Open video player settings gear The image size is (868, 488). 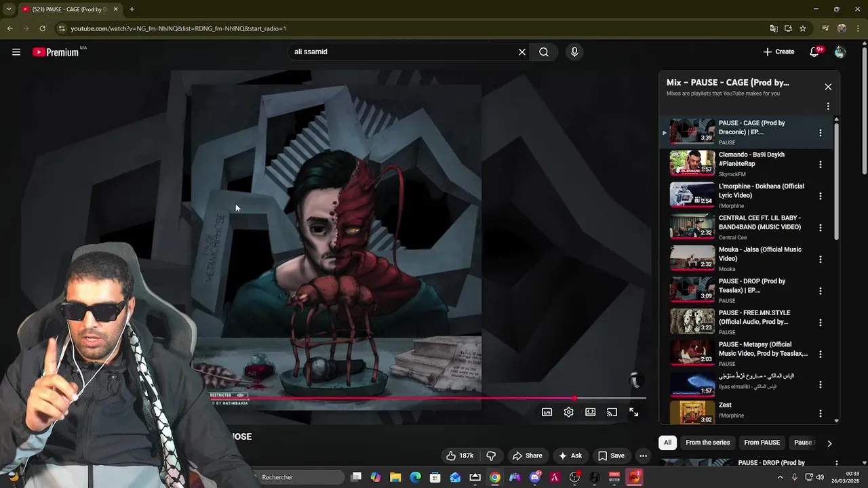(x=569, y=412)
